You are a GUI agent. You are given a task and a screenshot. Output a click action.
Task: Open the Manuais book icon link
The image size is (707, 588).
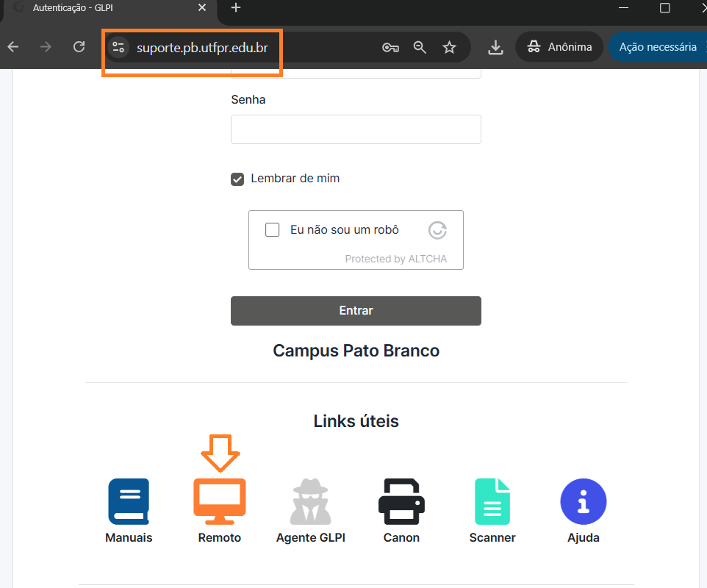point(129,501)
